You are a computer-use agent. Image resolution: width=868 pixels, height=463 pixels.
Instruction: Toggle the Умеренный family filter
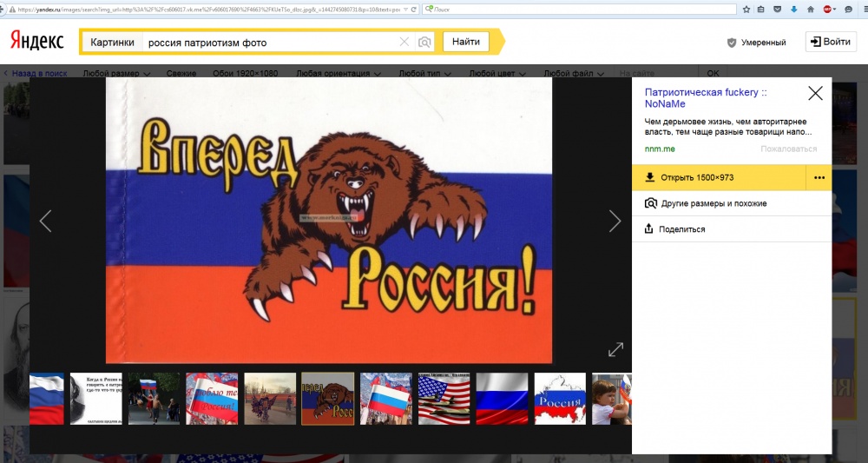tap(756, 42)
